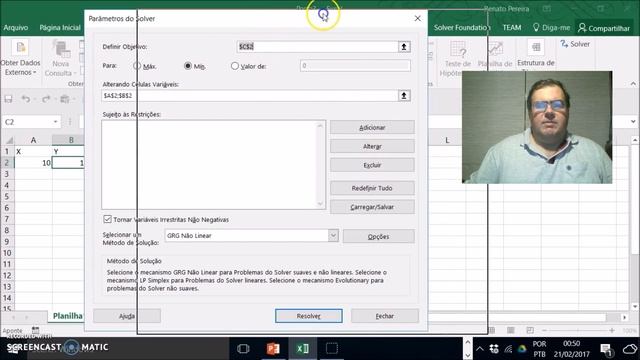Click the Redefinir Tudo button
The width and height of the screenshot is (640, 360).
point(372,188)
